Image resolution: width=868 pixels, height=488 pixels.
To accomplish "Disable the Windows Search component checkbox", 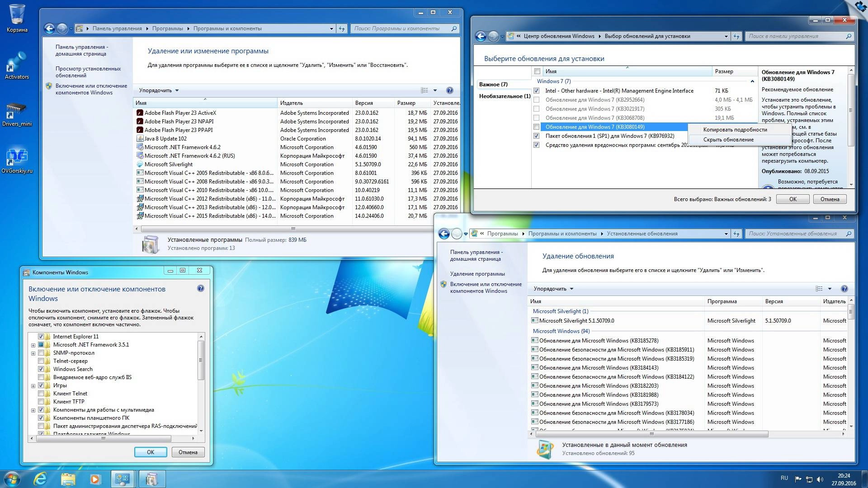I will tap(42, 369).
